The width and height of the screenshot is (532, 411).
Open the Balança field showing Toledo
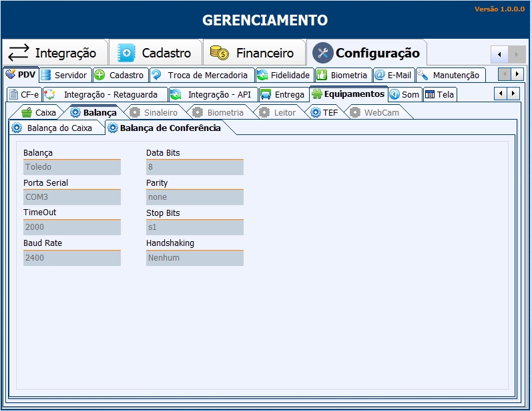72,167
